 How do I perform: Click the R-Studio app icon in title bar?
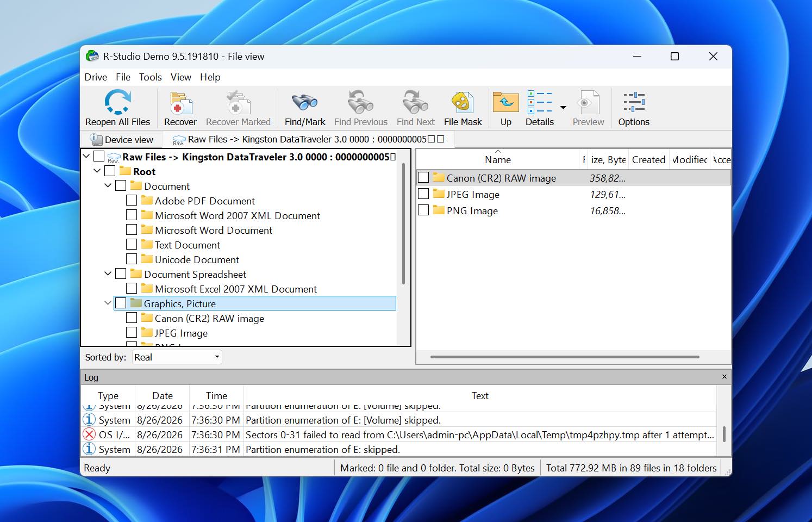92,56
